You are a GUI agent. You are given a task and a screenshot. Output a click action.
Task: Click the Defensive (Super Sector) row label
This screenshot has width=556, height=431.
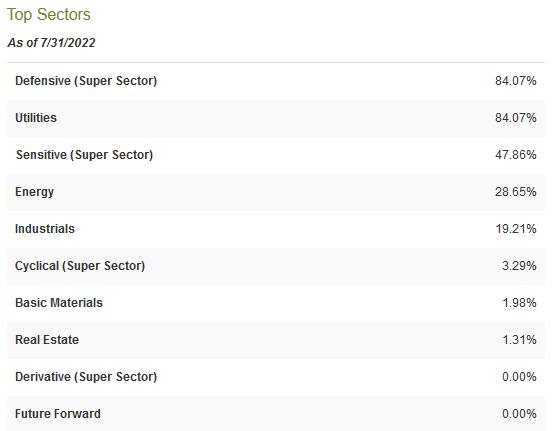[86, 81]
